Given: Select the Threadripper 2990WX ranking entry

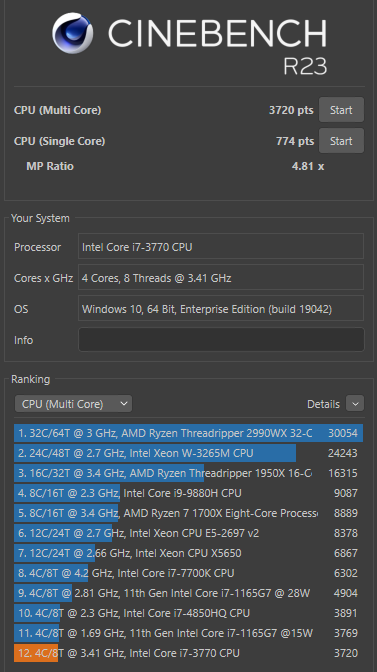Looking at the screenshot, I should coord(188,433).
